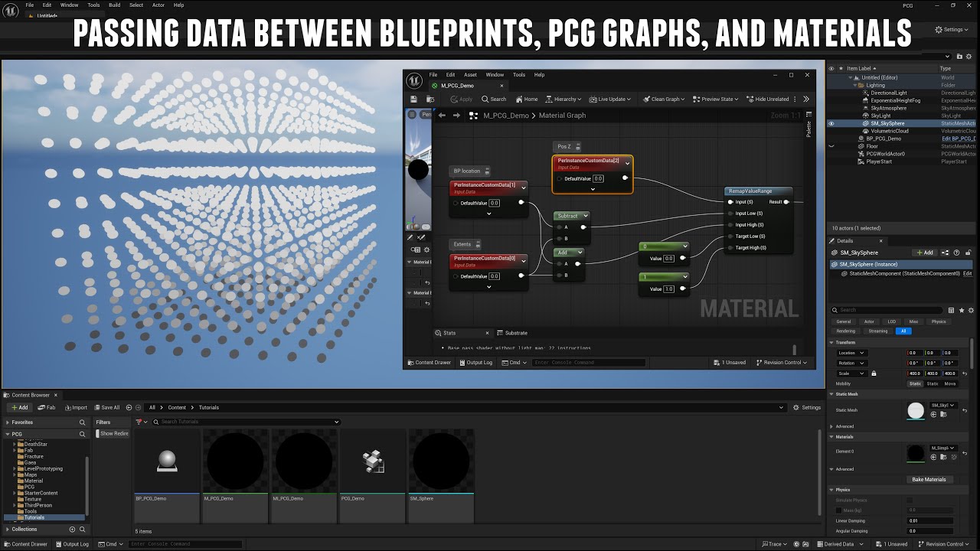Screen dimensions: 980x551
Task: Click the Bake Materials button
Action: click(929, 479)
